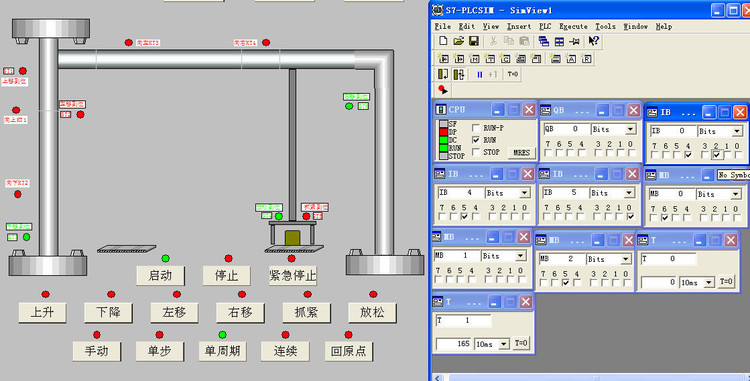
Task: Toggle bit 4 checkbox in IB 0
Action: click(x=688, y=155)
